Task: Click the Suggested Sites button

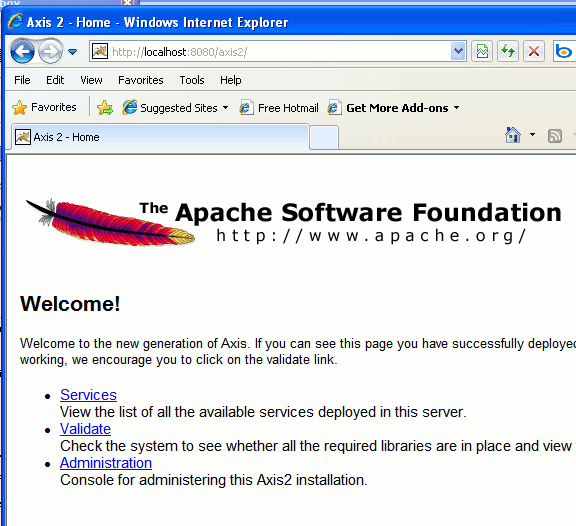Action: click(171, 108)
